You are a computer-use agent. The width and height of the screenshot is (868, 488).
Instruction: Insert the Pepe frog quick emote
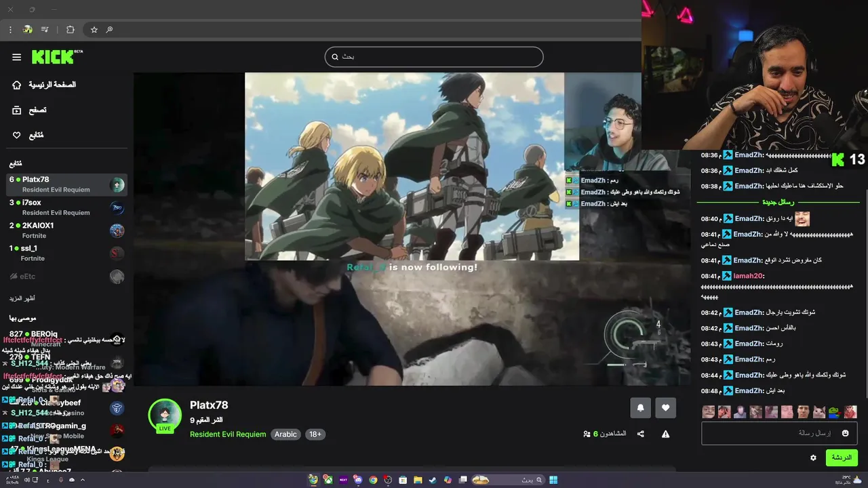coord(834,411)
